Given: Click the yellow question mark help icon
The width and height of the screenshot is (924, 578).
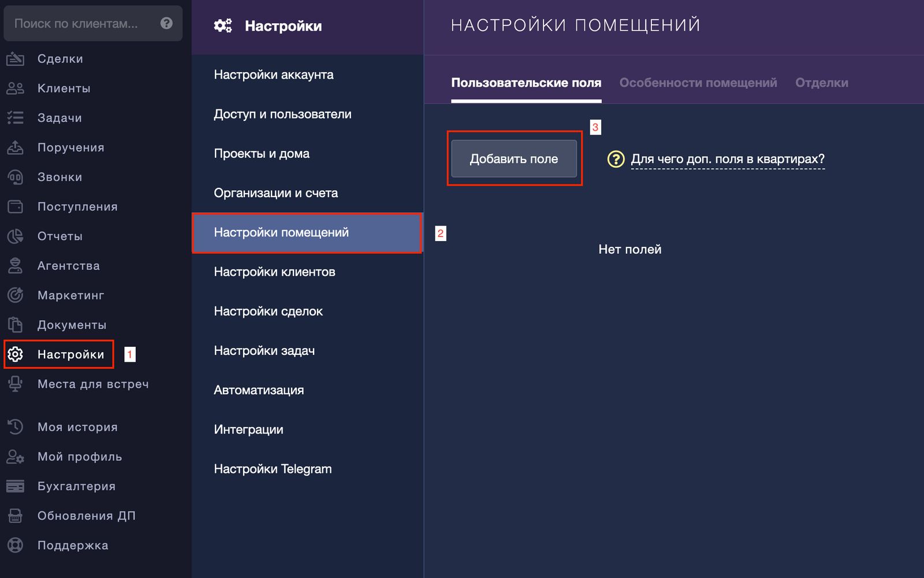Looking at the screenshot, I should point(616,159).
